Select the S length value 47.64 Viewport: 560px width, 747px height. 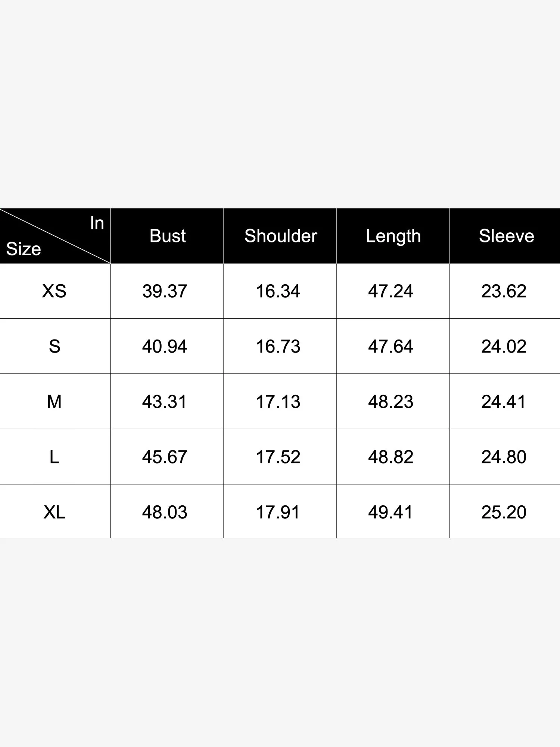coord(391,346)
